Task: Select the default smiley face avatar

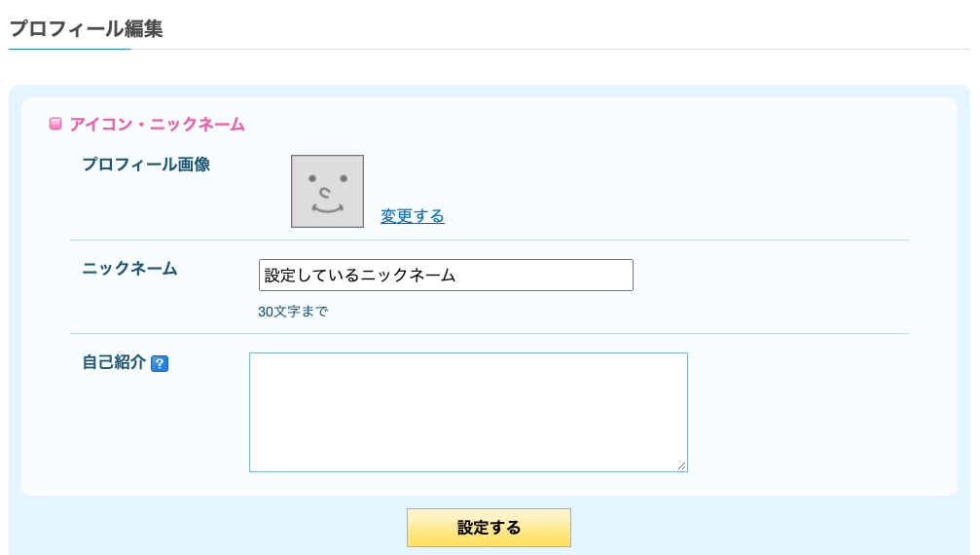Action: pyautogui.click(x=328, y=191)
